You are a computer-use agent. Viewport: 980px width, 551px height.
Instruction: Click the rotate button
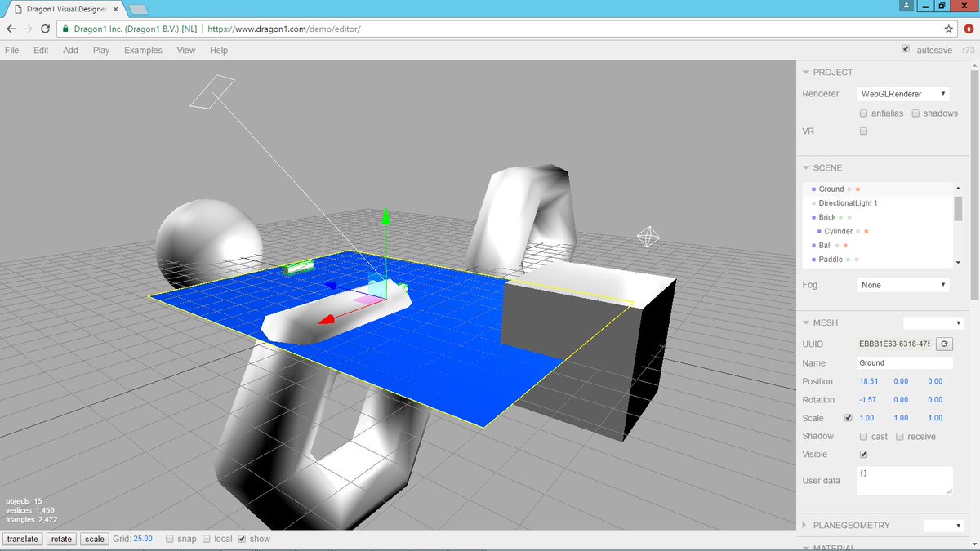(x=61, y=539)
